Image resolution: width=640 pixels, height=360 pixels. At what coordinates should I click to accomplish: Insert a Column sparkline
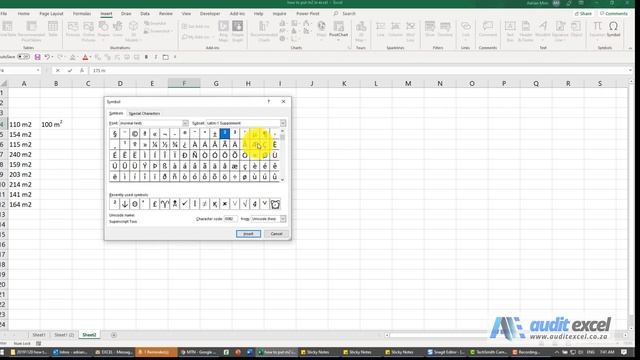[395, 29]
